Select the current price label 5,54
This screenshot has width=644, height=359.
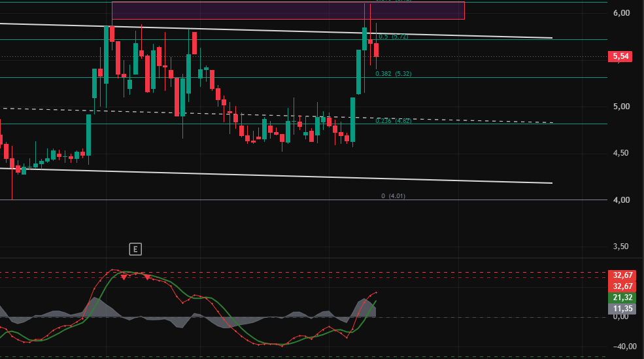point(620,56)
